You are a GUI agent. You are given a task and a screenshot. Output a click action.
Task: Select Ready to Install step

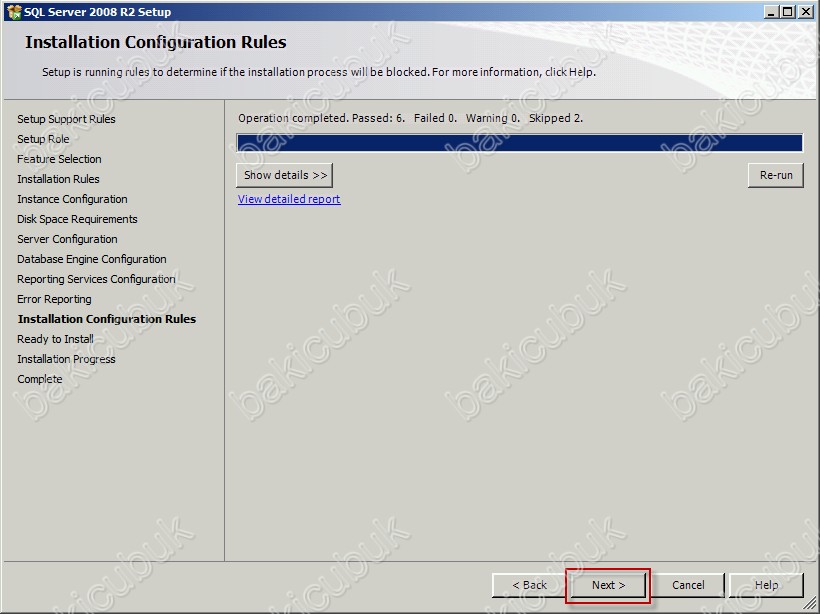(x=55, y=339)
